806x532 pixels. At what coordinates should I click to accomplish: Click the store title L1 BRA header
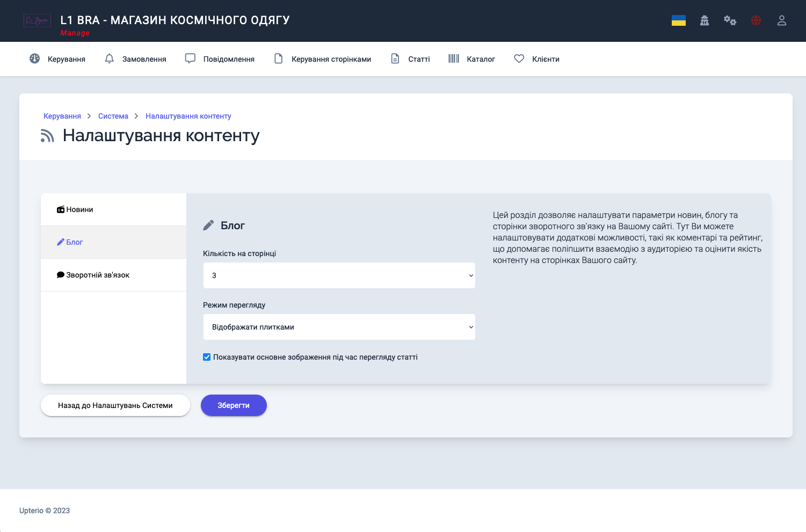[175, 20]
